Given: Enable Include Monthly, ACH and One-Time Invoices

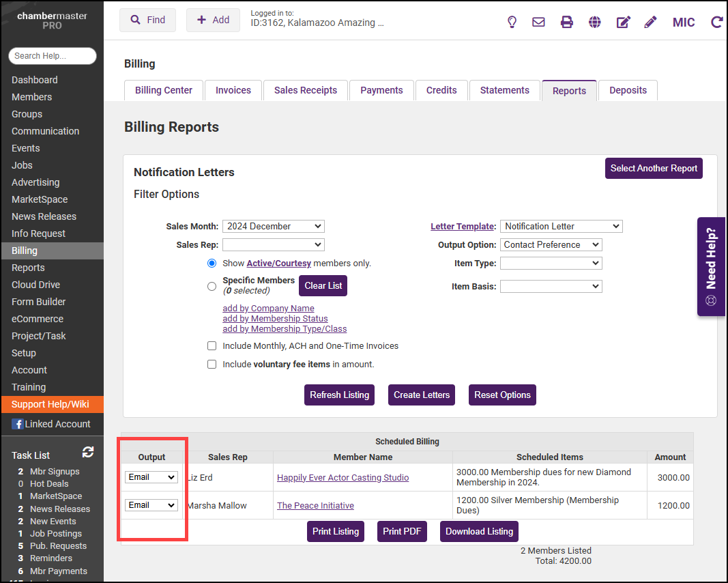Looking at the screenshot, I should pyautogui.click(x=212, y=346).
